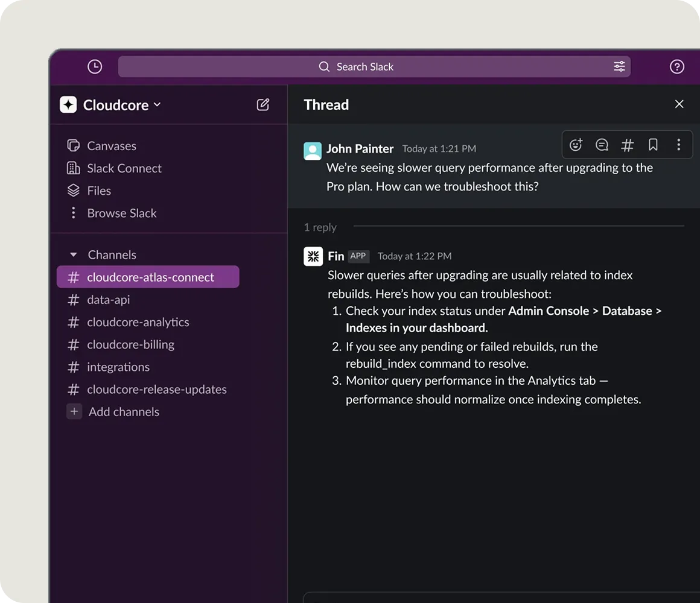Screen dimensions: 700x603
Task: Switch to cloudcore-billing channel
Action: coord(130,344)
